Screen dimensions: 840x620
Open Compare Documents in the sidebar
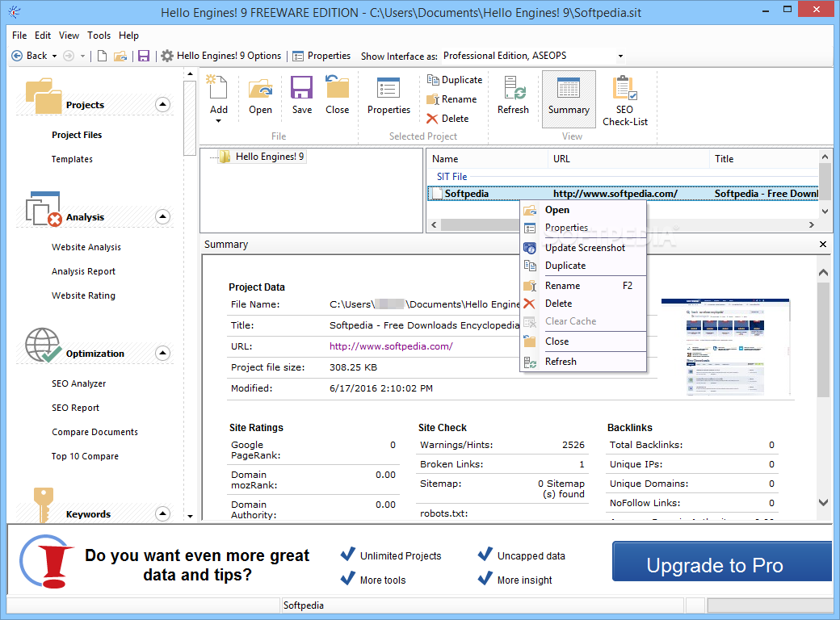click(94, 432)
